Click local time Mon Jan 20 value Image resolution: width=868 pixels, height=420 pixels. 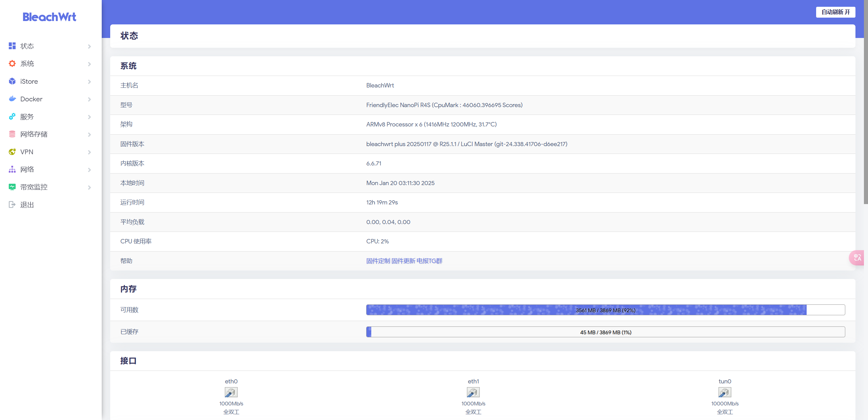(x=400, y=183)
